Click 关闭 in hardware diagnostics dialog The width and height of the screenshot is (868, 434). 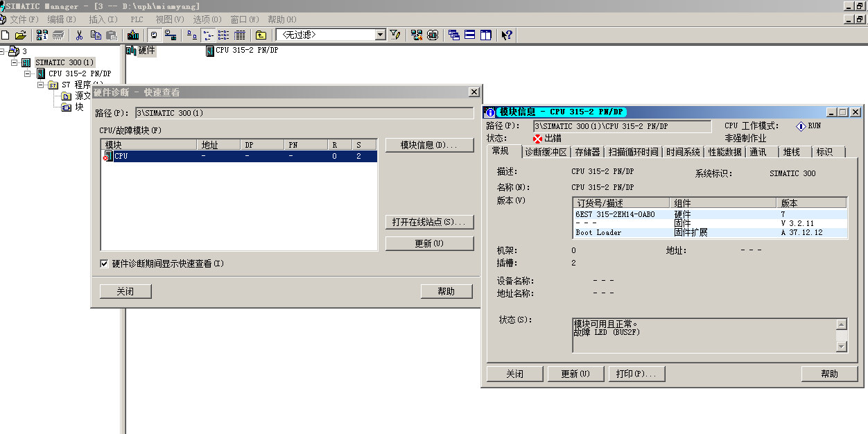125,291
